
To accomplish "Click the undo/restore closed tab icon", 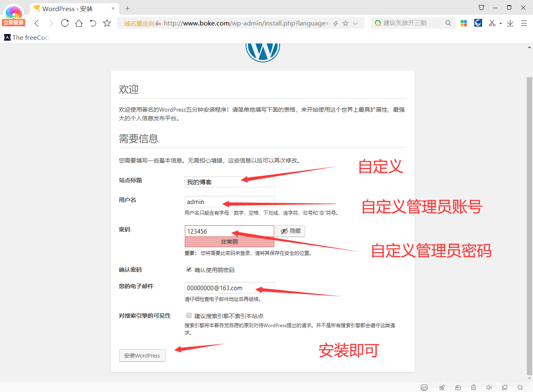I will tap(93, 23).
